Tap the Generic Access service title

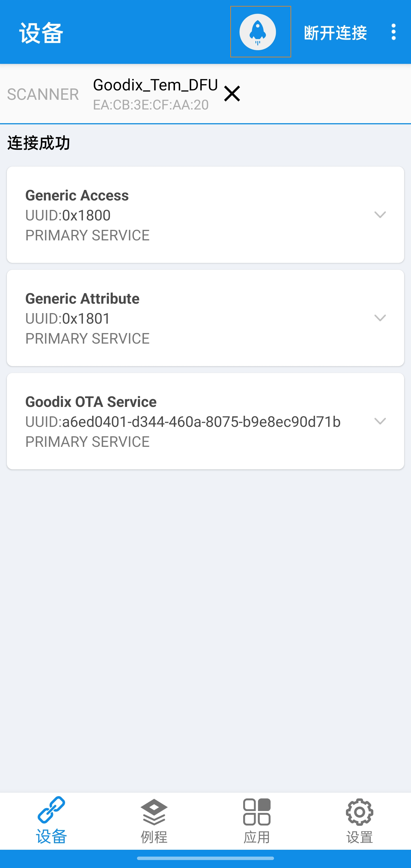tap(77, 195)
